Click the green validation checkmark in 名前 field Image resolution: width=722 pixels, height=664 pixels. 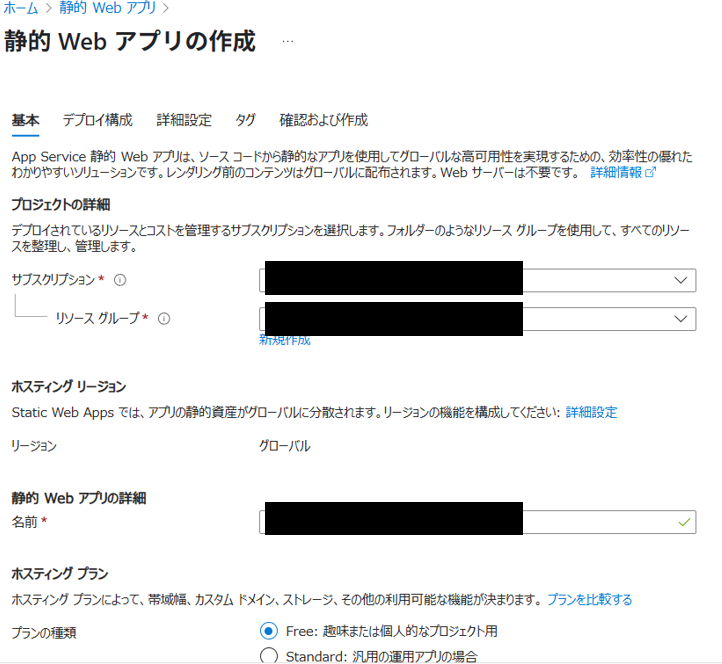tap(684, 522)
